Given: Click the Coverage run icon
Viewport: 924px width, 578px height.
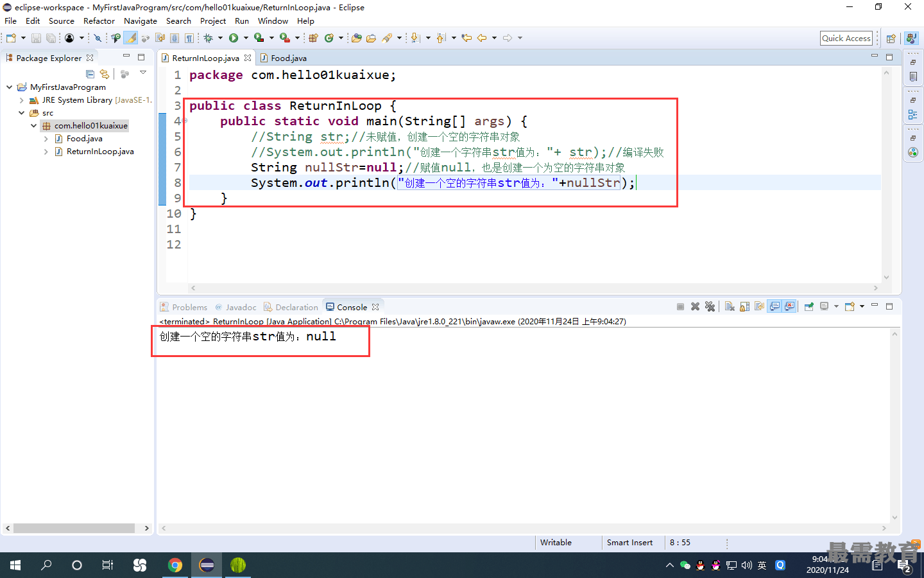Looking at the screenshot, I should 259,38.
